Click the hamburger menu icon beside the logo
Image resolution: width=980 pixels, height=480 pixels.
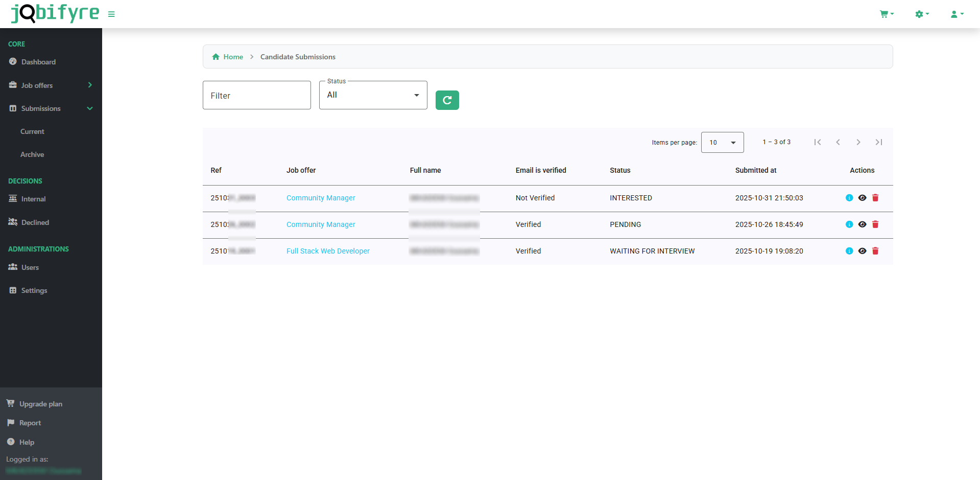click(x=111, y=14)
